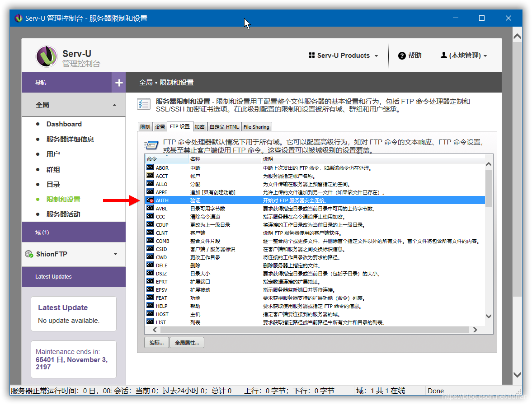Click command list scroll up arrow
This screenshot has height=405, width=532.
[x=489, y=164]
